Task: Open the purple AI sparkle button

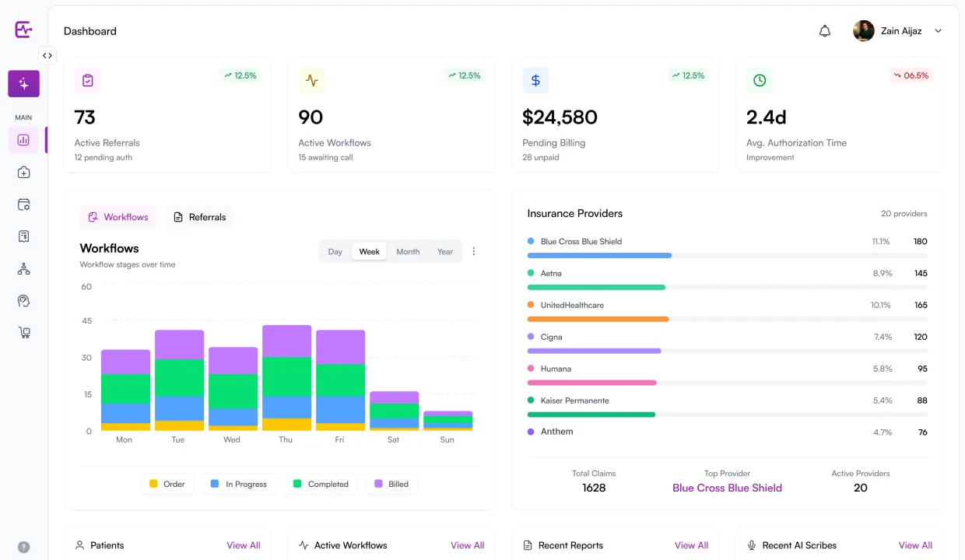Action: coord(23,84)
